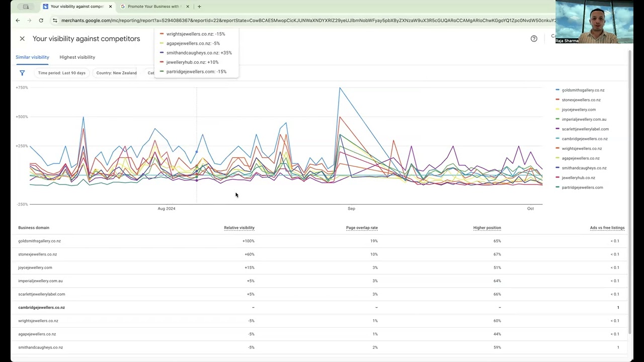Click +100% relative visibility value

point(249,241)
